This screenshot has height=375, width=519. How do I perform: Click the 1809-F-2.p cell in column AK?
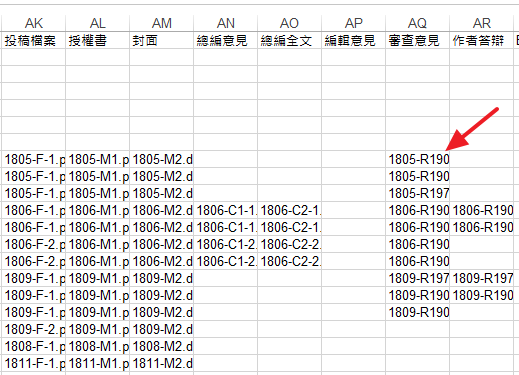pyautogui.click(x=34, y=329)
